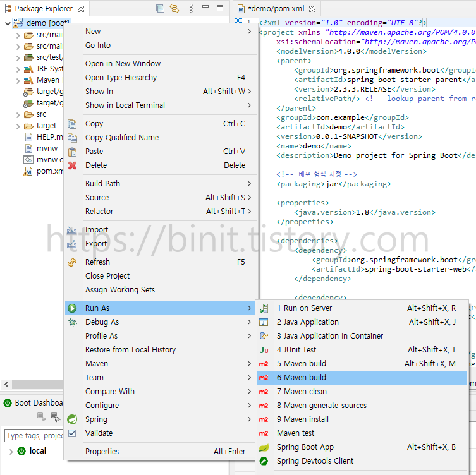
Task: Click the Copy menu icon
Action: click(x=72, y=124)
